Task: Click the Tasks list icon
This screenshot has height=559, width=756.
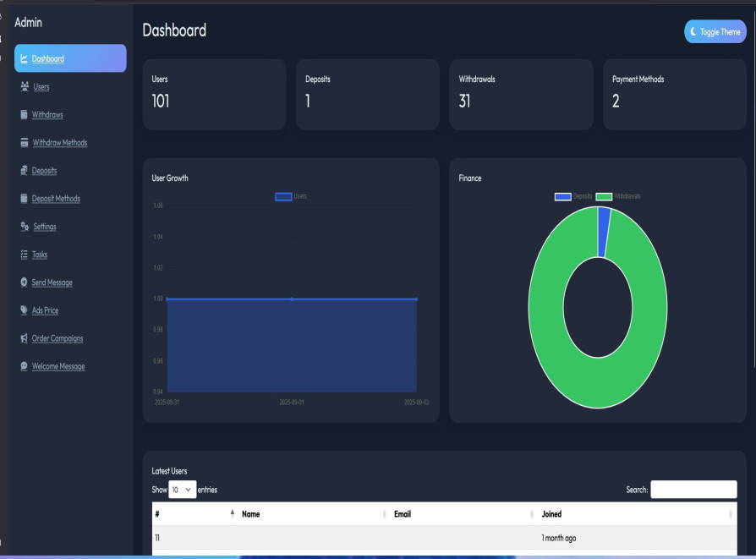Action: (24, 255)
